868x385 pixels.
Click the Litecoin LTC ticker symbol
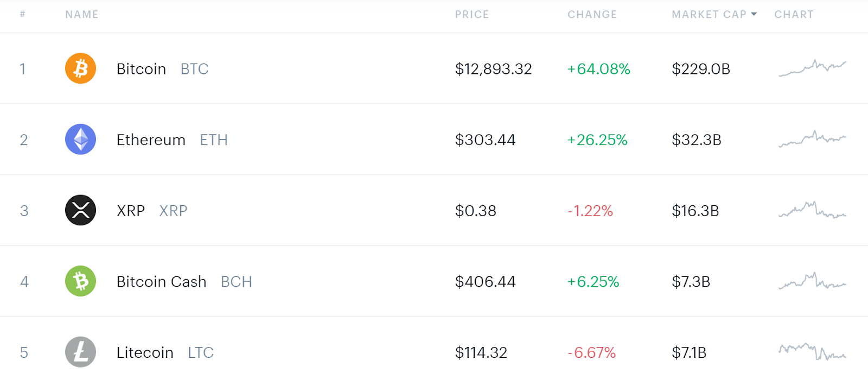pos(201,353)
